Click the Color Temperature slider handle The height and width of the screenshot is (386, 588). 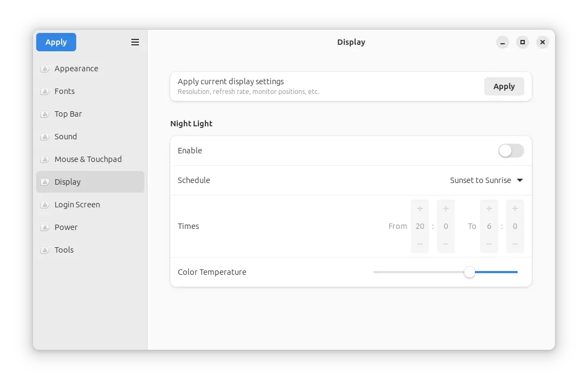[470, 272]
